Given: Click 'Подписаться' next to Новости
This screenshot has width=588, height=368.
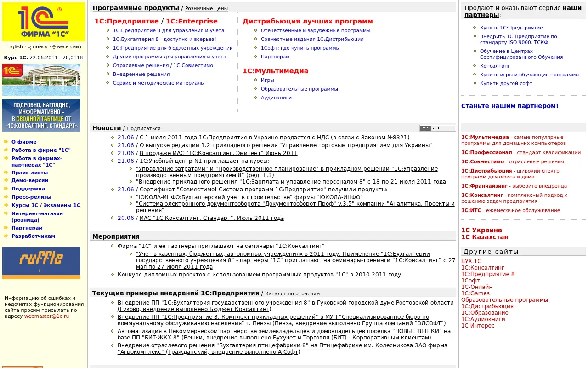Looking at the screenshot, I should [144, 129].
